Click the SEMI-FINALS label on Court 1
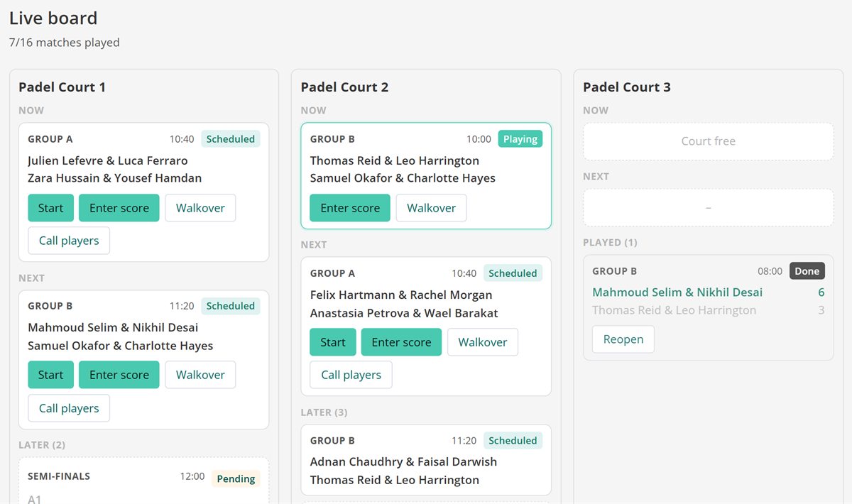 [x=59, y=477]
